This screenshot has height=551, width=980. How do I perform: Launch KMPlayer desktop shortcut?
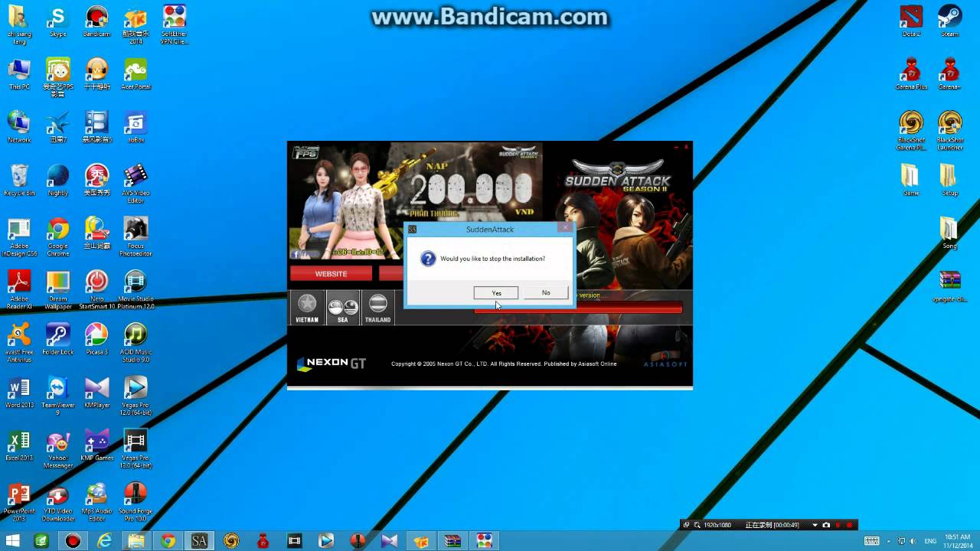coord(96,393)
